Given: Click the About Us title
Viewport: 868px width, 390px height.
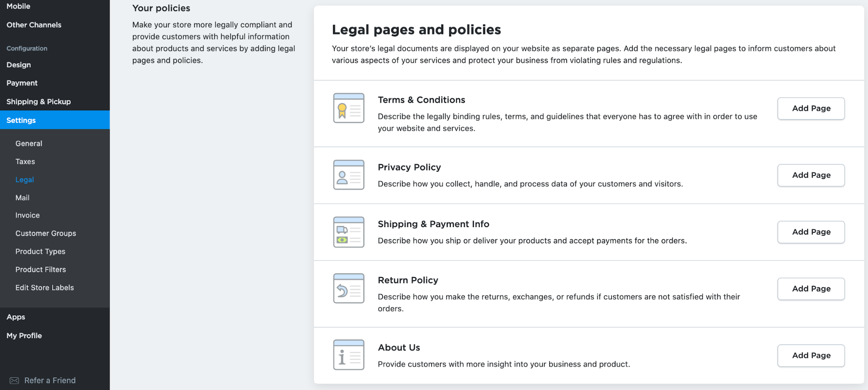Looking at the screenshot, I should (x=399, y=347).
